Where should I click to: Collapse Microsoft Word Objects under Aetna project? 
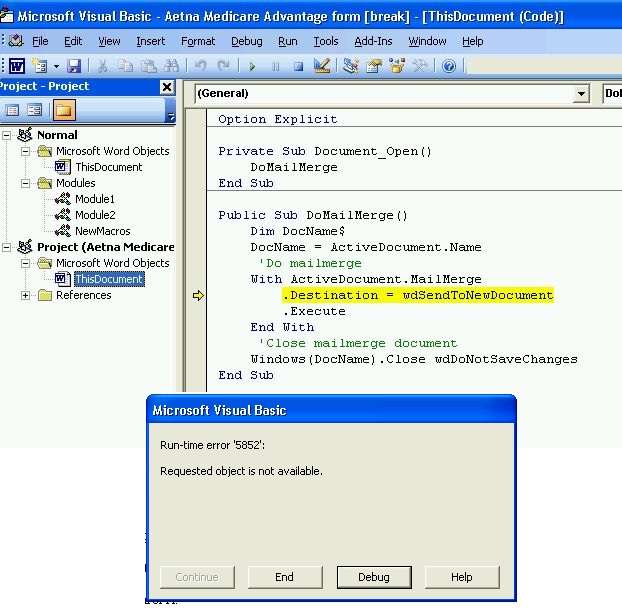coord(25,263)
